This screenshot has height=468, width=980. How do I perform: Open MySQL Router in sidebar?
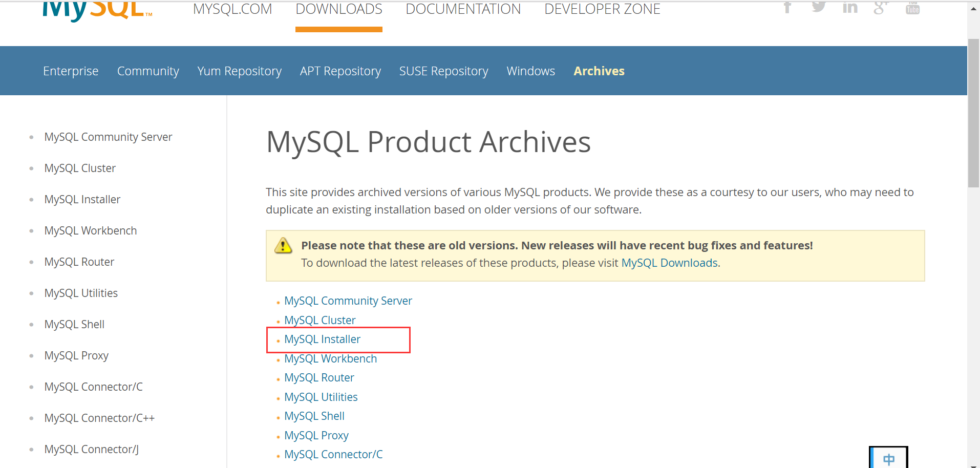click(79, 262)
